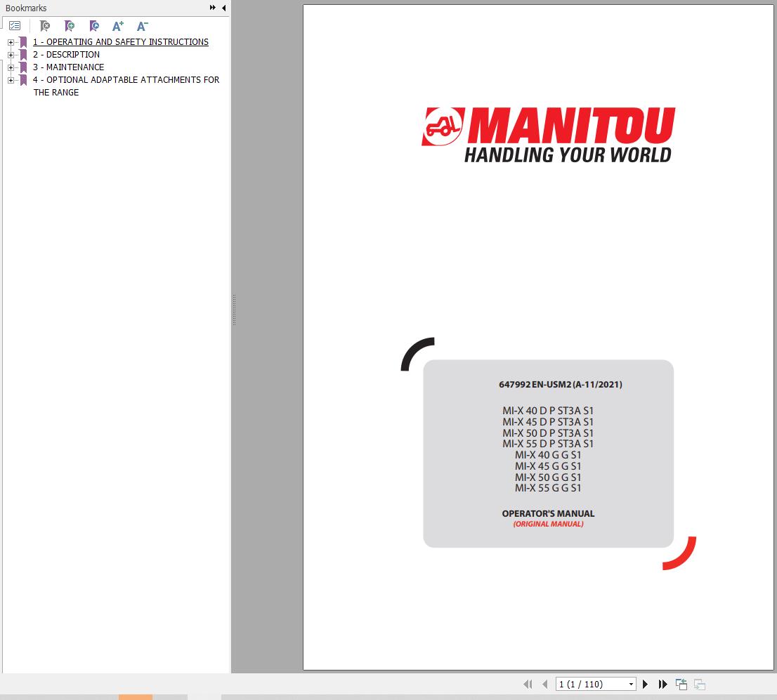Expand the 3 - Maintenance bookmark node
The width and height of the screenshot is (777, 700).
coord(11,67)
